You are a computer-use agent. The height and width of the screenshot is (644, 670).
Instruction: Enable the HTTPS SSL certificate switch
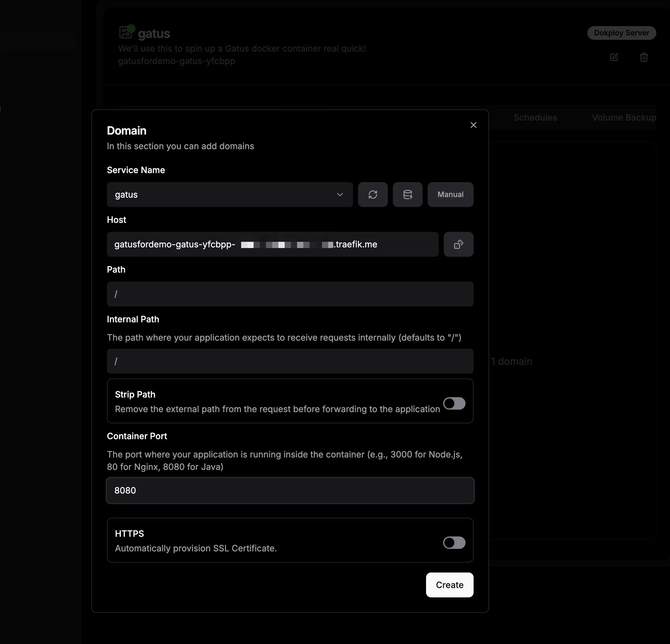[x=454, y=542]
